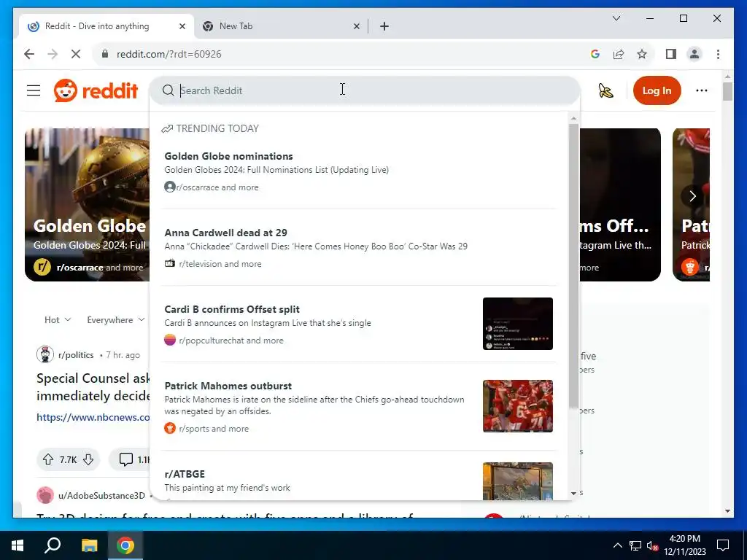This screenshot has height=560, width=747.
Task: Select Cardi B confirms Offset split result
Action: (359, 324)
